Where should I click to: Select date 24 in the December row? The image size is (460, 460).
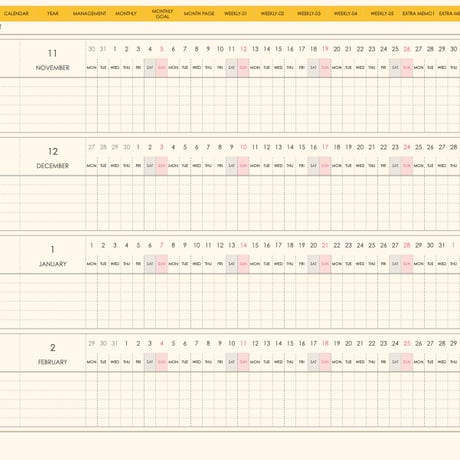407,147
